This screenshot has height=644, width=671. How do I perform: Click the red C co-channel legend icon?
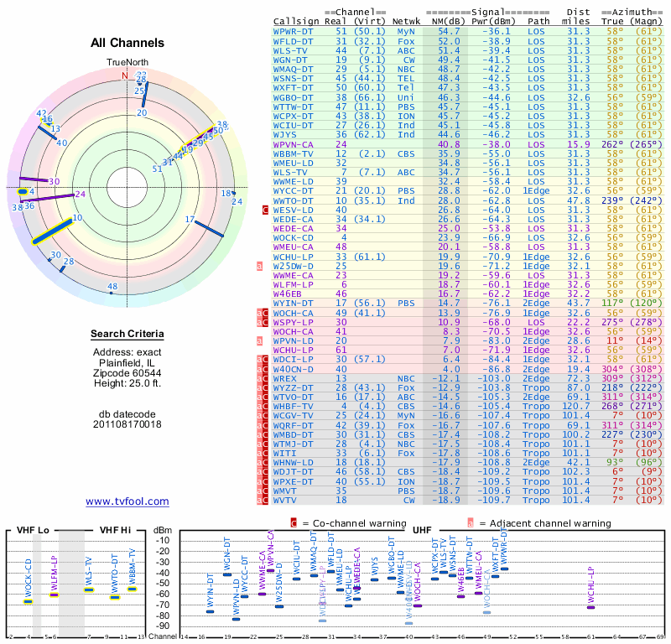click(294, 523)
